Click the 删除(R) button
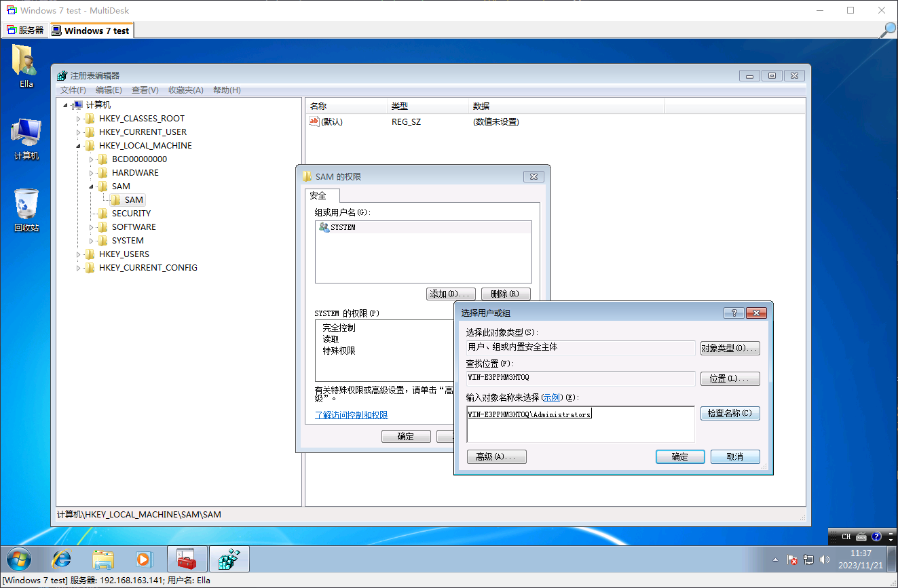 [x=506, y=294]
